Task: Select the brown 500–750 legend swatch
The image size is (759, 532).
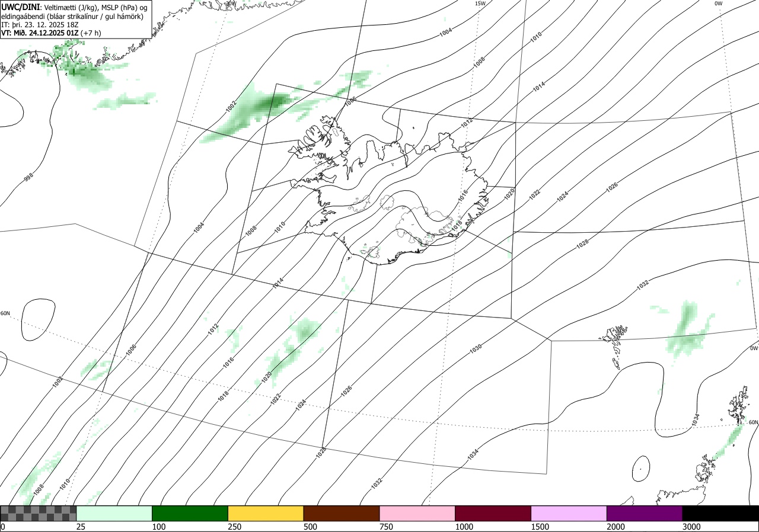Action: click(342, 513)
